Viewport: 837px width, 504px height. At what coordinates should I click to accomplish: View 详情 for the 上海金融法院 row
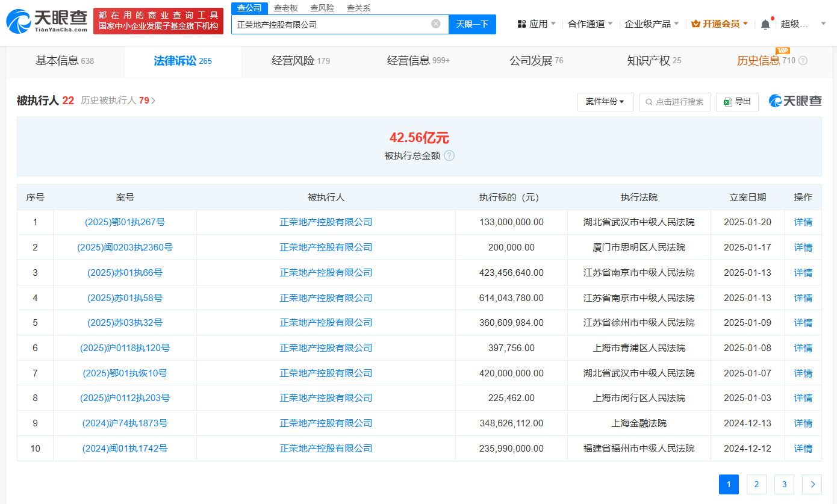tap(803, 423)
